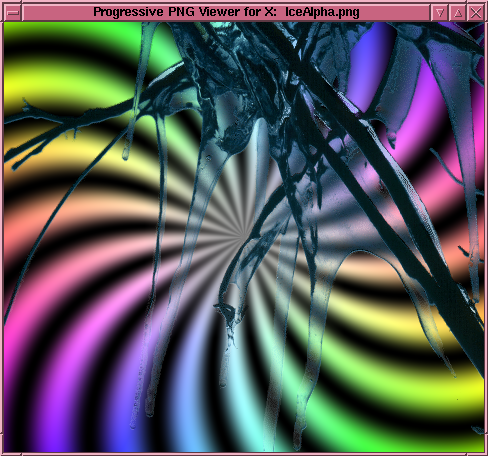Click the bottom-right corner of the window frame
Image resolution: width=488 pixels, height=456 pixels.
point(486,454)
